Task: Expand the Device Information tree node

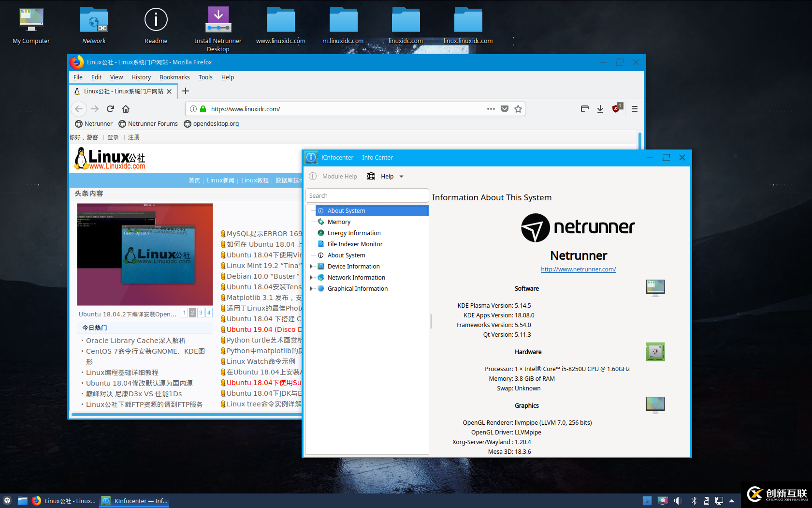Action: point(311,267)
